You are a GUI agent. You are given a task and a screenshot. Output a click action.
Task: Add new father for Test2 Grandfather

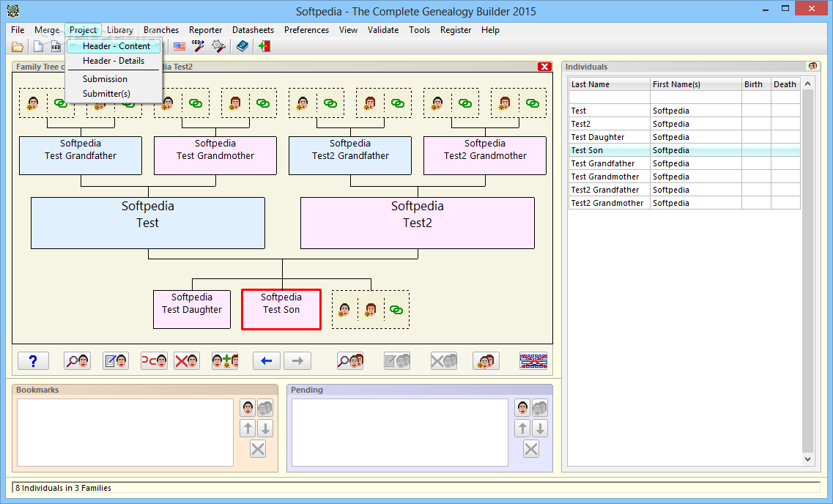303,103
